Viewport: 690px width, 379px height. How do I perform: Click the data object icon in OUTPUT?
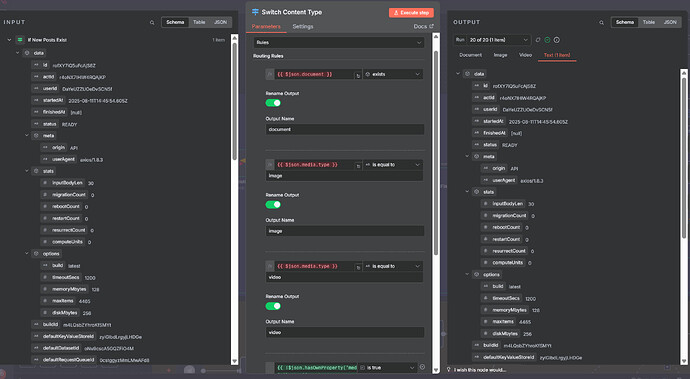(467, 74)
